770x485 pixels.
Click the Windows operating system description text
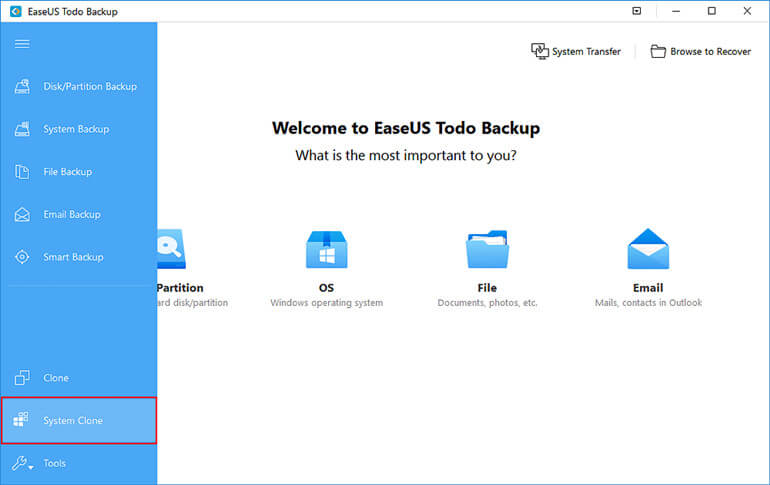[x=327, y=303]
